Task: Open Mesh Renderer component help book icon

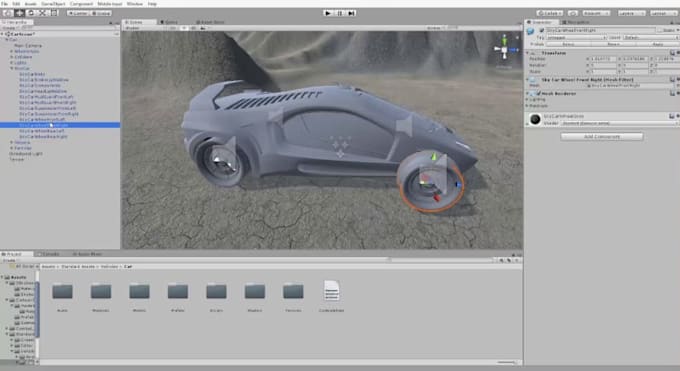Action: click(x=672, y=93)
